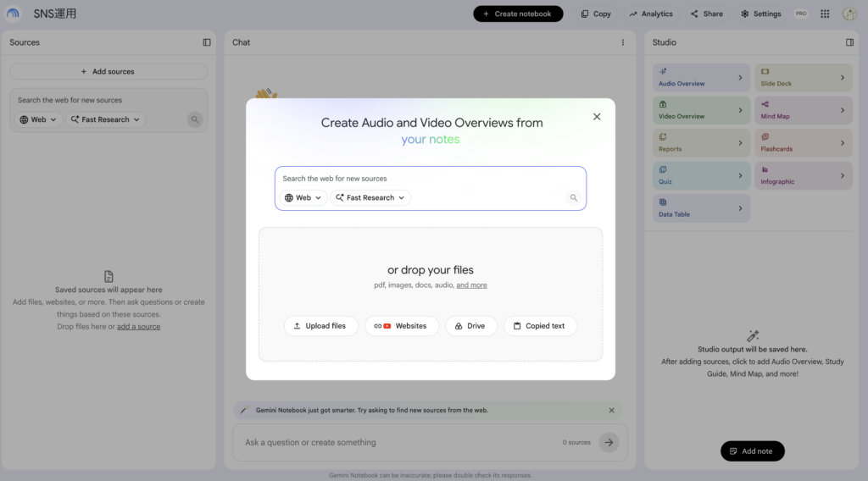Open Analytics from the top bar
Screen dimensions: 868x481
pos(651,14)
